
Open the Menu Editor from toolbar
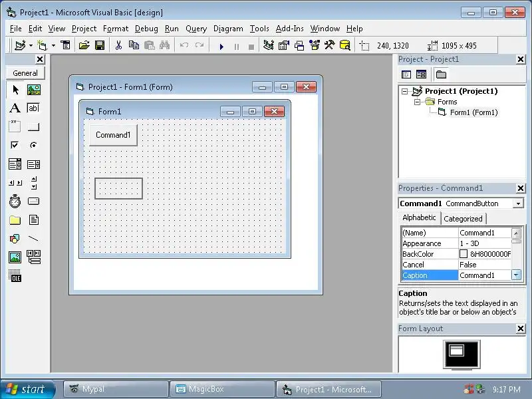pos(65,45)
